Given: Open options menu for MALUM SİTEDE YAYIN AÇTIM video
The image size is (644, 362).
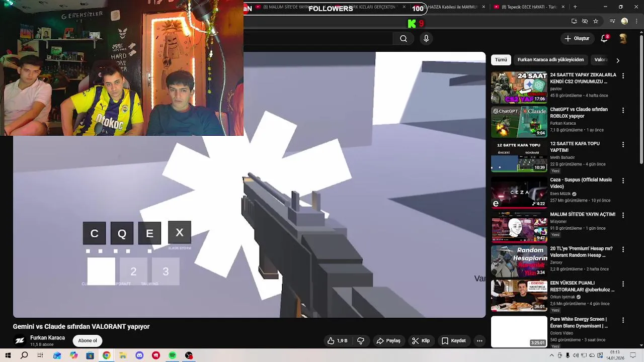Looking at the screenshot, I should pyautogui.click(x=623, y=215).
